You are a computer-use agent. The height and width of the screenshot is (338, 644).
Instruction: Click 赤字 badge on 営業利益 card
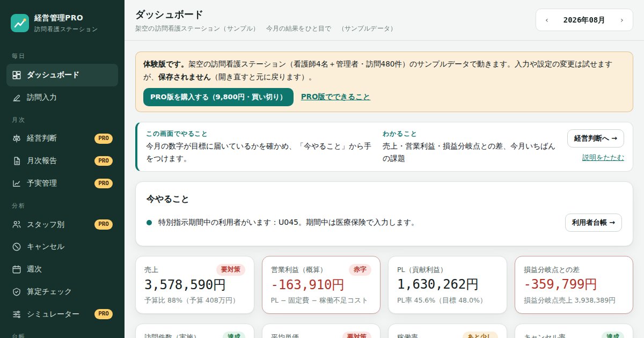360,270
